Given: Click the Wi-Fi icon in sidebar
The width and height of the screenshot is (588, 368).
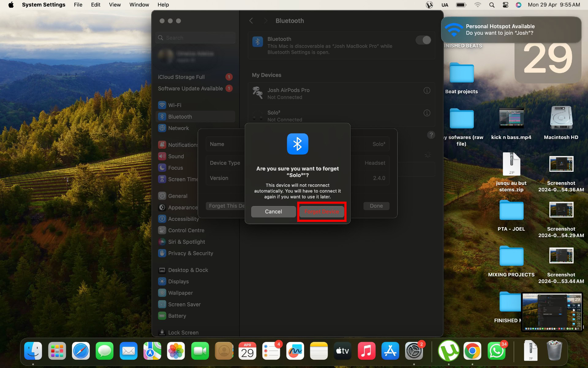Looking at the screenshot, I should pos(162,105).
